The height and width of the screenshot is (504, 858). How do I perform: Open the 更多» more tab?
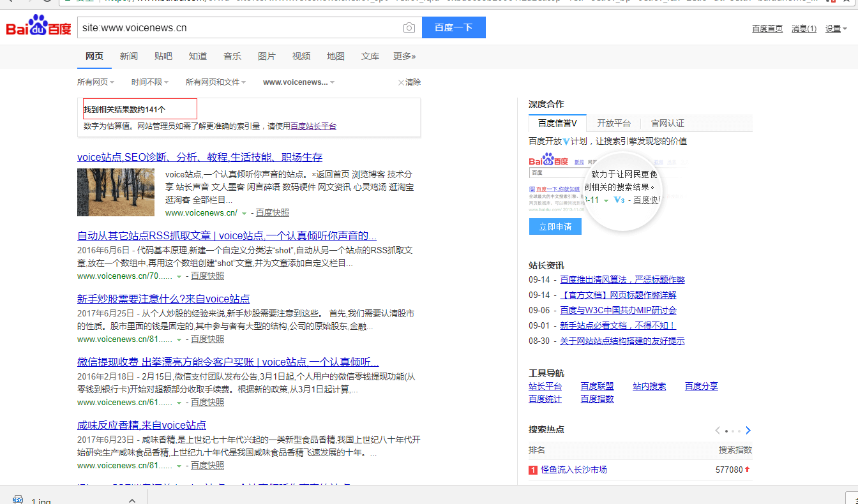tap(405, 56)
